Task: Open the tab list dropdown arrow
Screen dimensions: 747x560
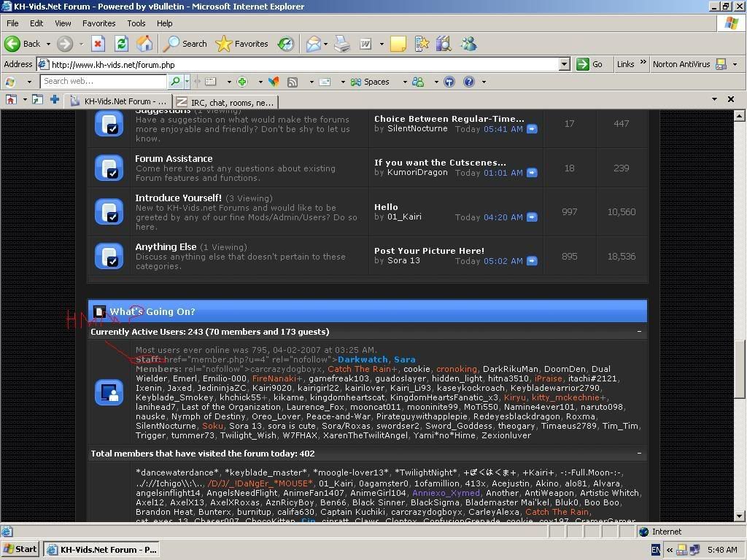Action: point(714,99)
